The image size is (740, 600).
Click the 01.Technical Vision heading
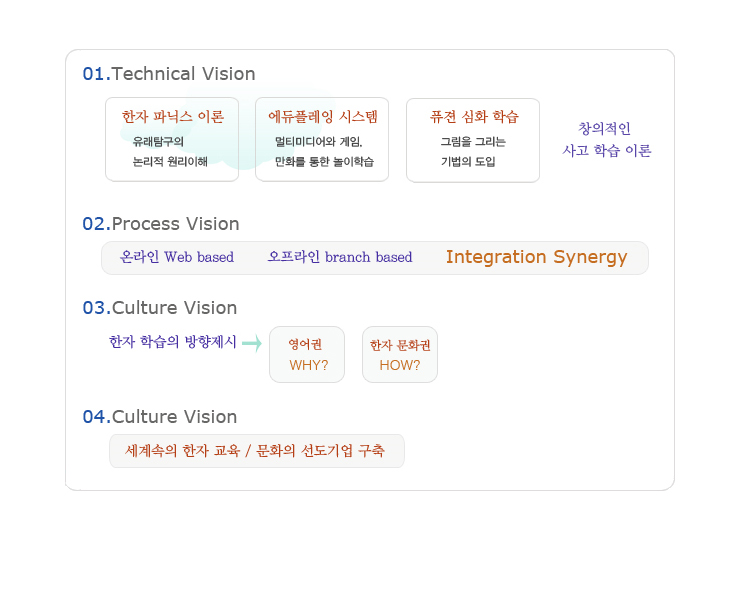point(169,74)
